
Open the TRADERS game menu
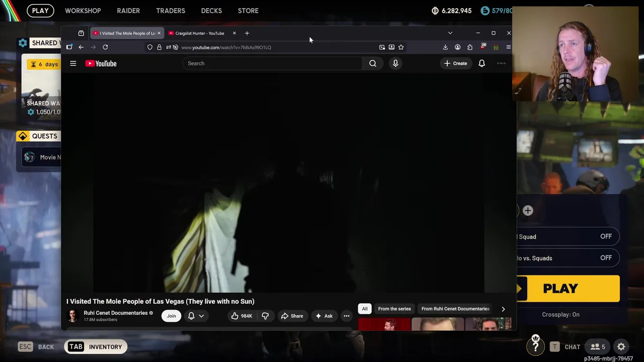point(171,11)
